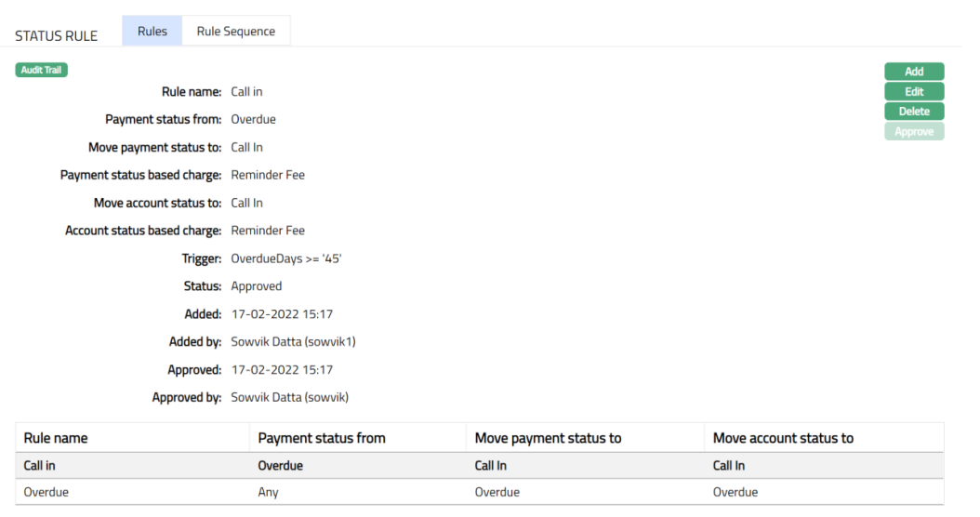This screenshot has height=517, width=980.
Task: Click the Rule name column header
Action: click(56, 438)
